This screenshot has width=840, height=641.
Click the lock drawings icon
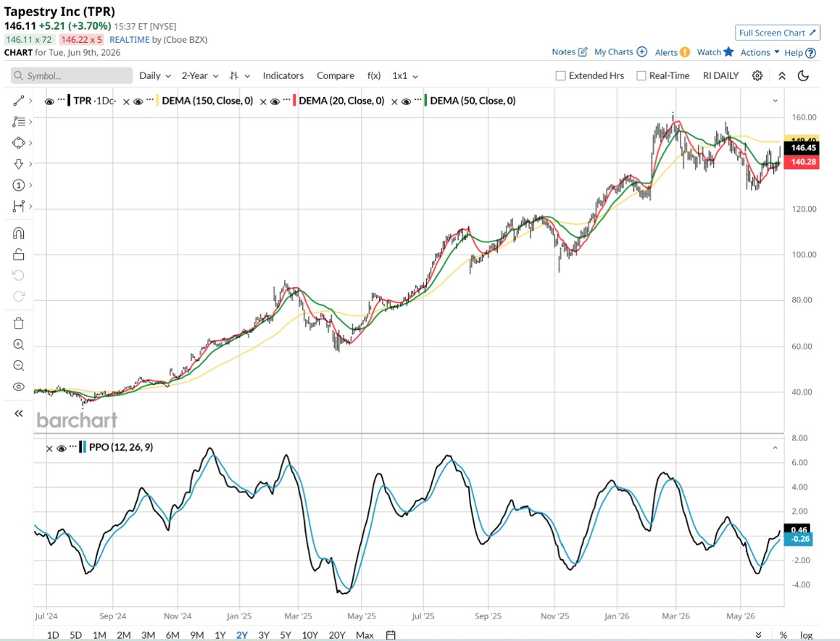coord(18,254)
